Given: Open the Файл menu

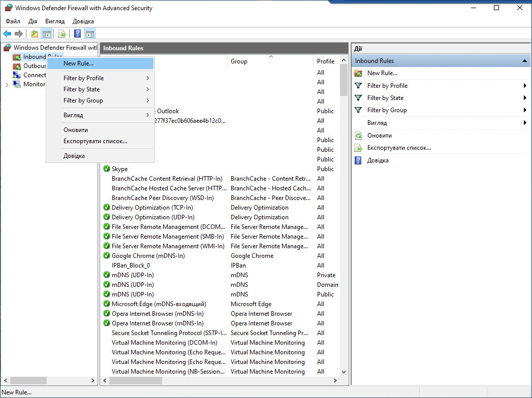Looking at the screenshot, I should point(13,21).
